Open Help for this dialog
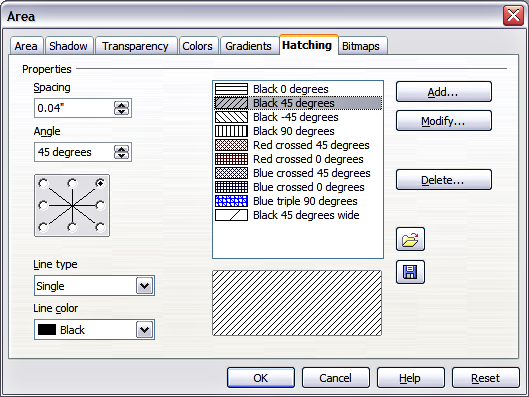Viewport: 529px width, 397px height. click(411, 378)
